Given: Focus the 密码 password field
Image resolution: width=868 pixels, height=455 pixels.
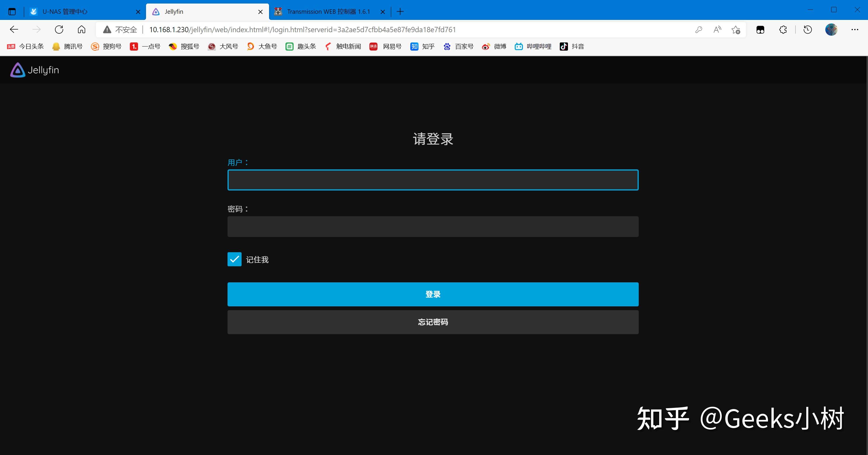Looking at the screenshot, I should (433, 226).
